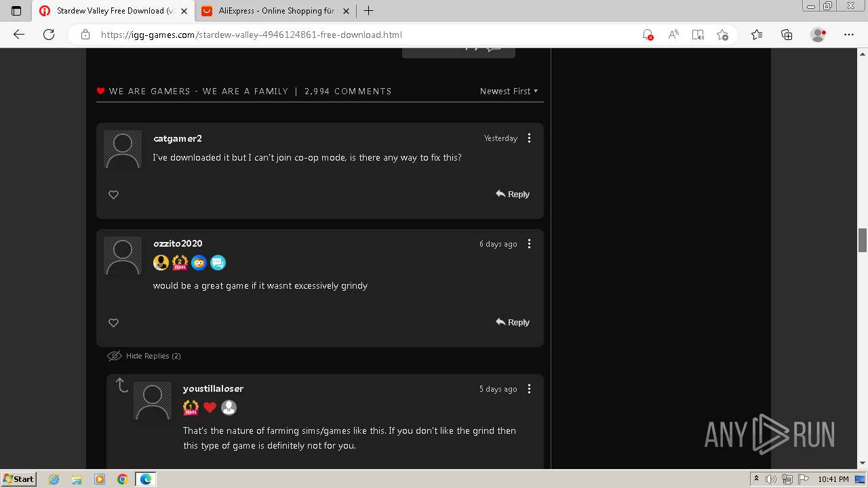Screen dimensions: 868x488
Task: Click the '2,994 COMMENTS' count text
Action: tap(348, 91)
